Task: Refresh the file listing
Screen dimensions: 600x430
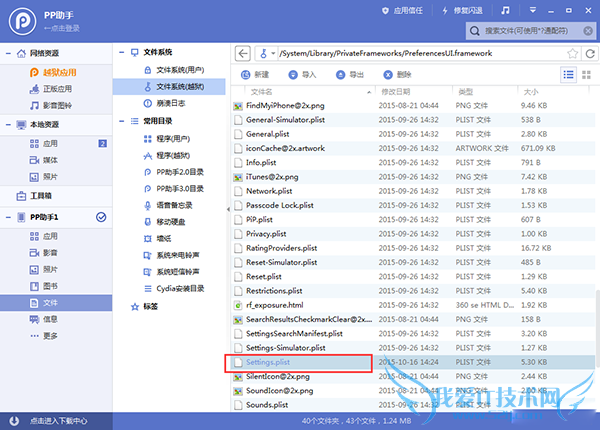Action: coord(590,53)
